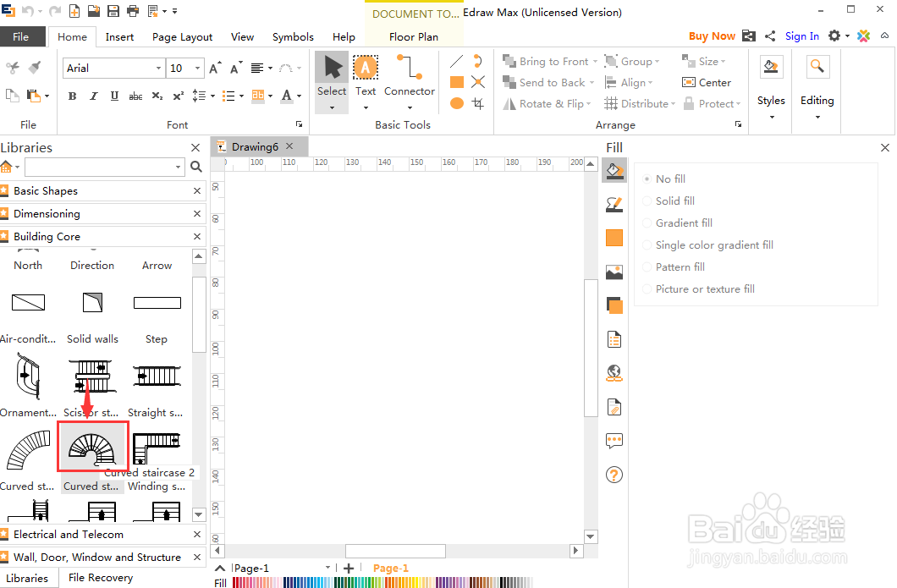Pick the ellipse shape tool
897x588 pixels.
click(x=456, y=103)
